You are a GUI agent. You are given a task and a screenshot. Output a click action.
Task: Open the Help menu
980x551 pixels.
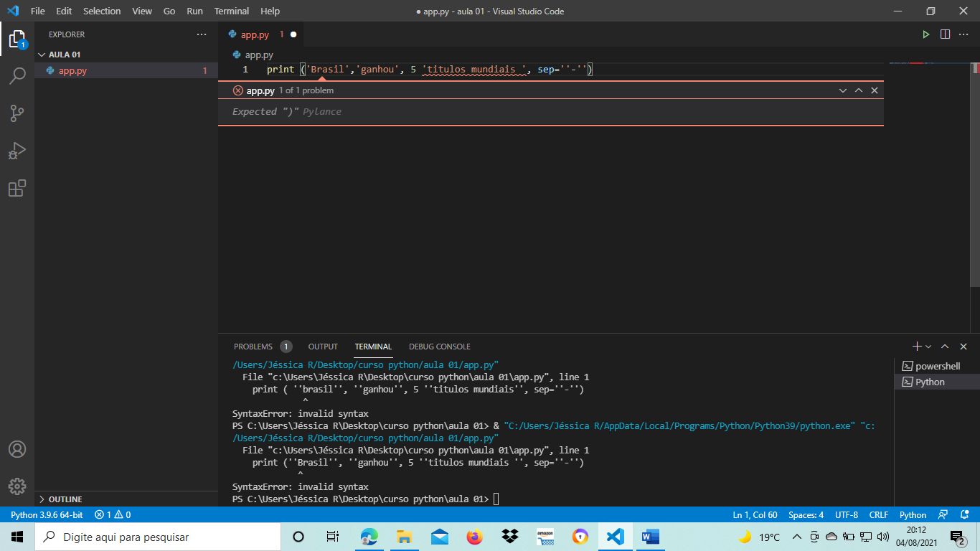point(270,11)
